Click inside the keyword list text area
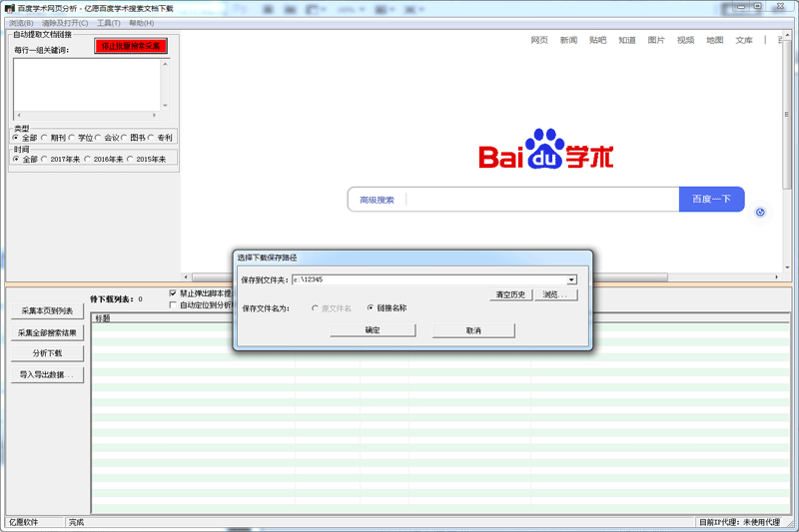 click(x=87, y=85)
